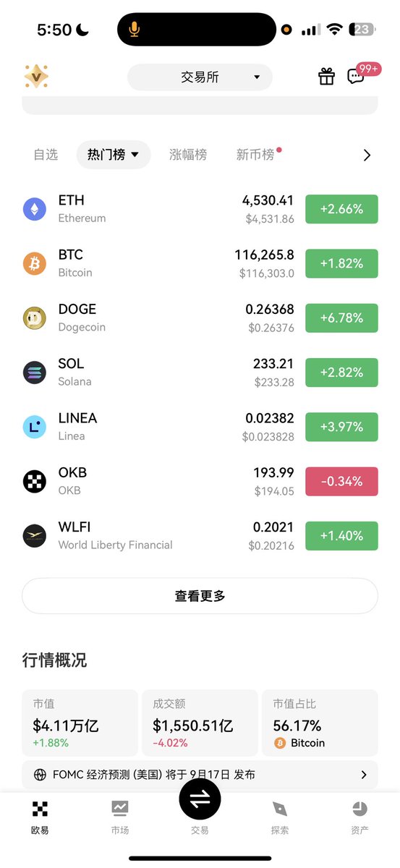Switch to the 自选 tab
Viewport: 400px width, 868px height.
point(46,154)
